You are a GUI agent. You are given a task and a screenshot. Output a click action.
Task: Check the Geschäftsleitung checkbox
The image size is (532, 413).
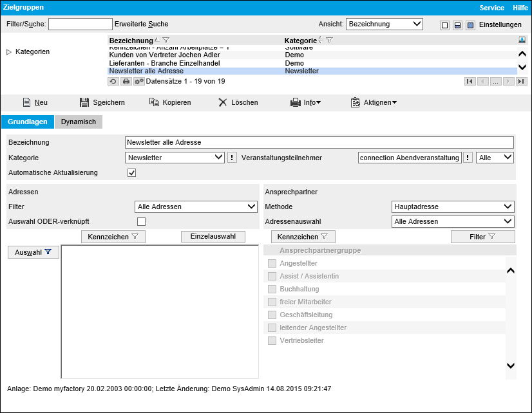(272, 315)
